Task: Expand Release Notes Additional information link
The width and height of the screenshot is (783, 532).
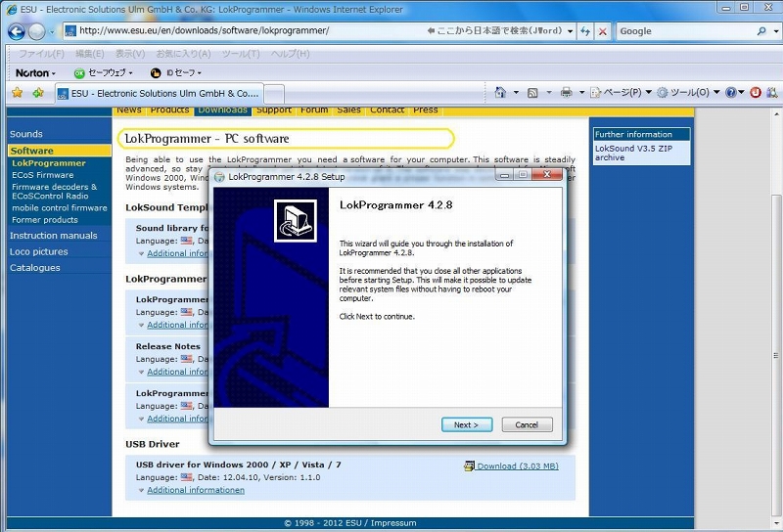Action: [177, 372]
